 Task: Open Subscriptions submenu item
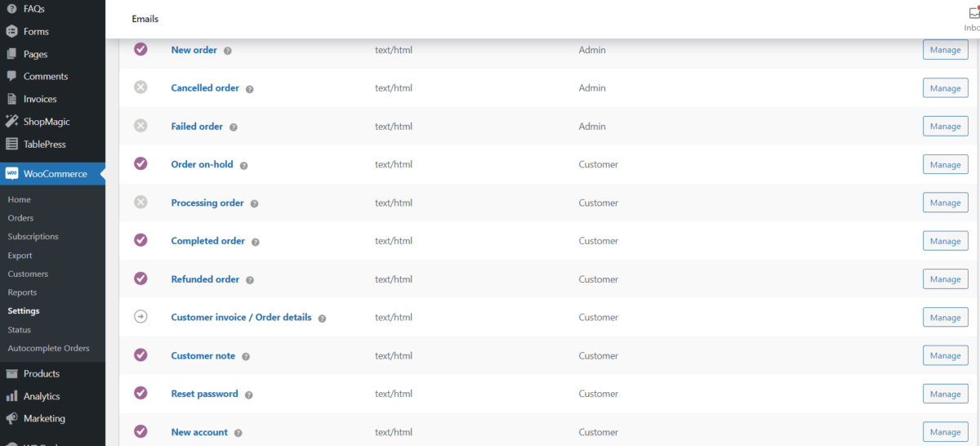(33, 237)
